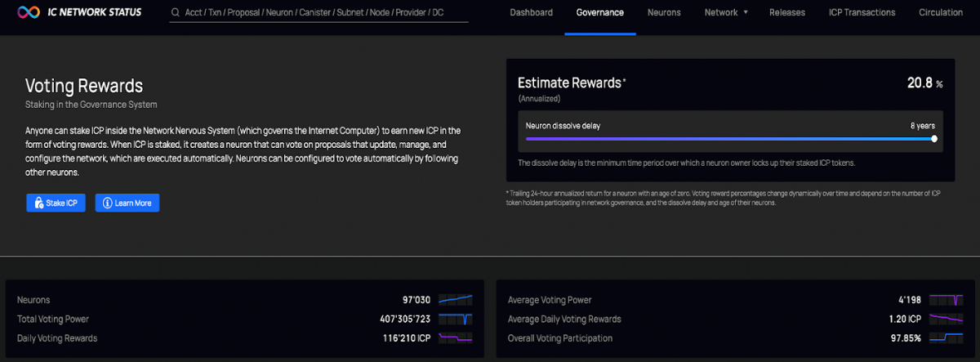This screenshot has height=362, width=980.
Task: Click the Estimate Rewards heading
Action: (x=572, y=83)
